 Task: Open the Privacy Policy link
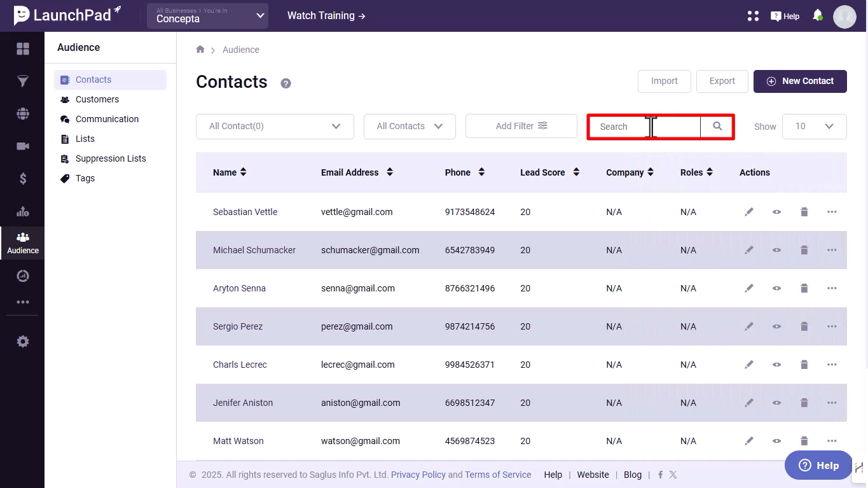(418, 475)
